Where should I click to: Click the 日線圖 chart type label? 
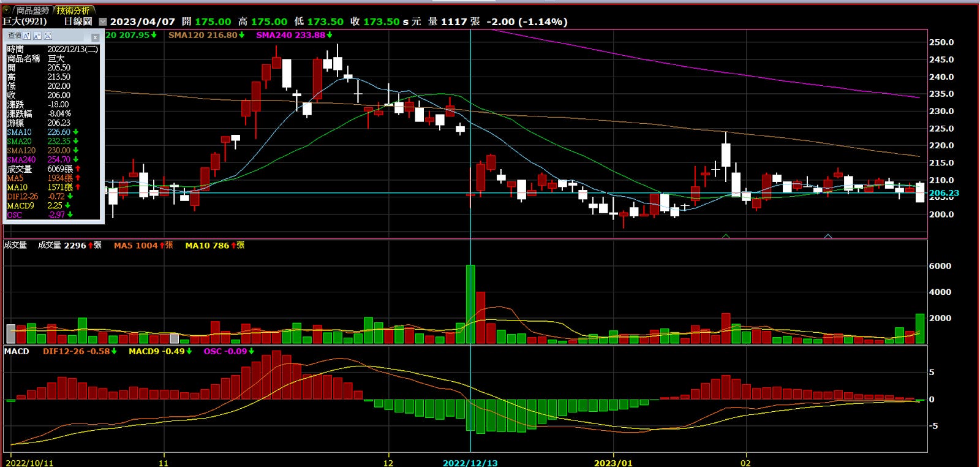[x=78, y=21]
